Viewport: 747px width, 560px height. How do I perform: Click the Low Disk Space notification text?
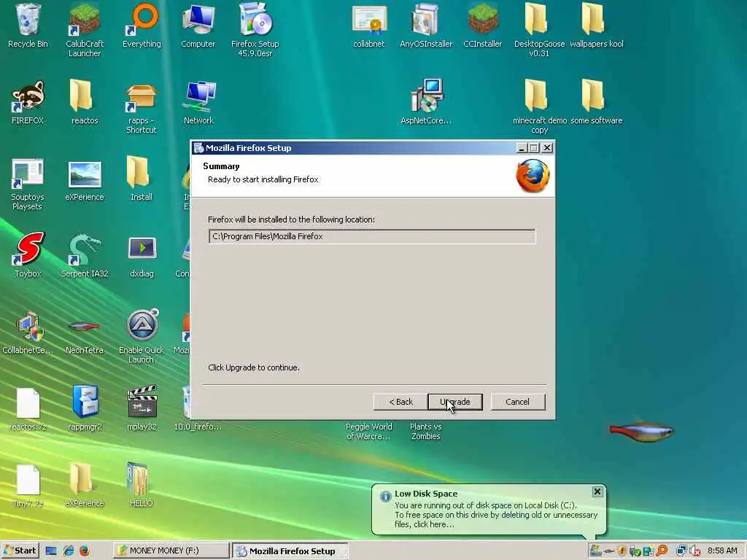pyautogui.click(x=495, y=515)
